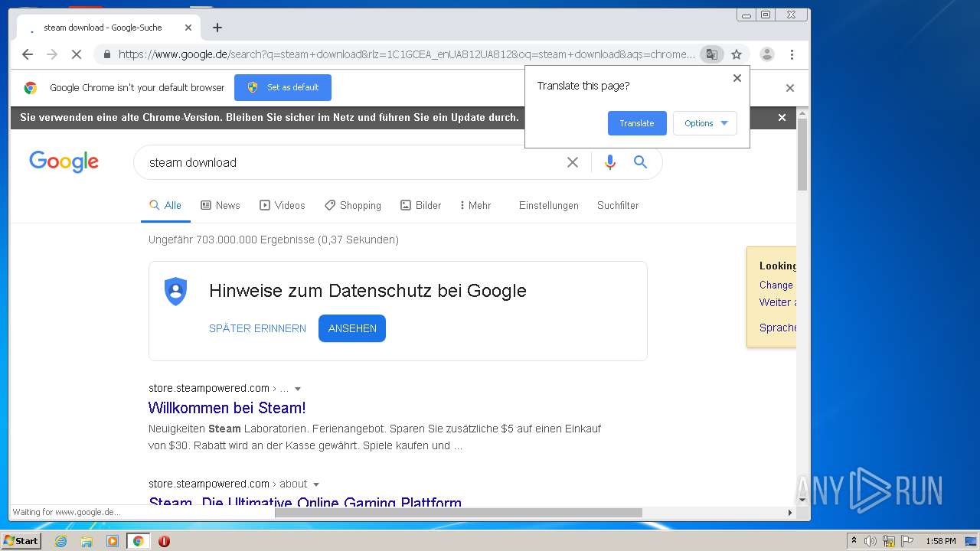The width and height of the screenshot is (980, 551).
Task: Open Einstellungen menu
Action: click(549, 205)
